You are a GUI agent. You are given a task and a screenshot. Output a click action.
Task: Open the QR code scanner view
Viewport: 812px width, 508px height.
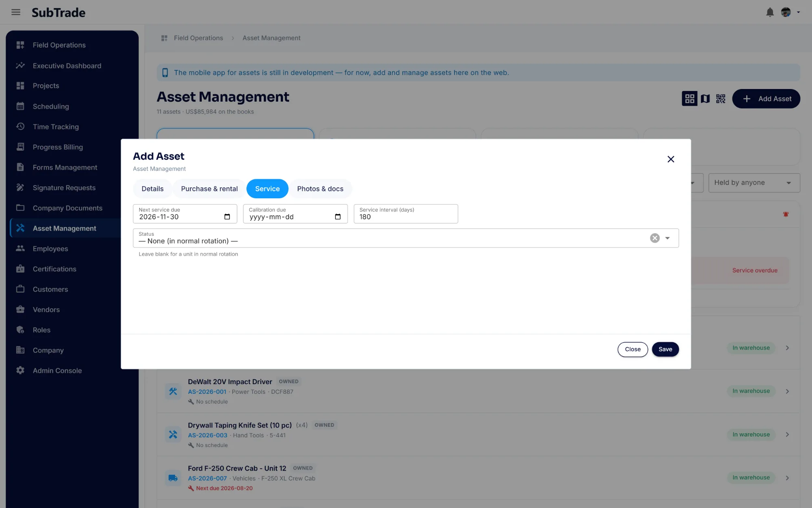721,99
